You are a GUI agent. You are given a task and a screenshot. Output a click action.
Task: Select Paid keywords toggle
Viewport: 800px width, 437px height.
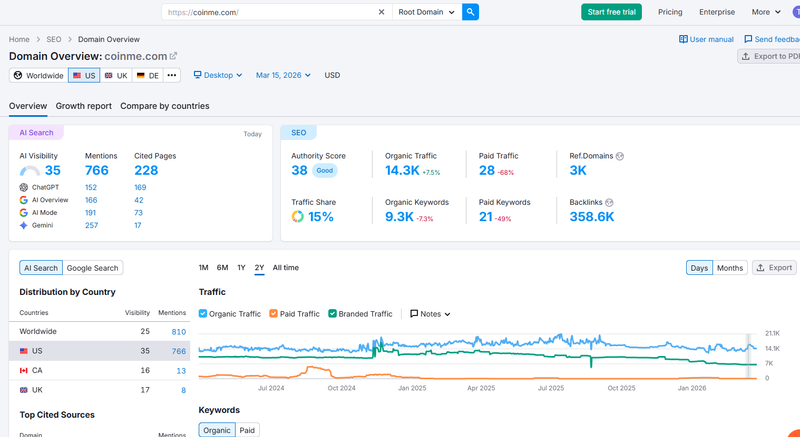tap(247, 430)
